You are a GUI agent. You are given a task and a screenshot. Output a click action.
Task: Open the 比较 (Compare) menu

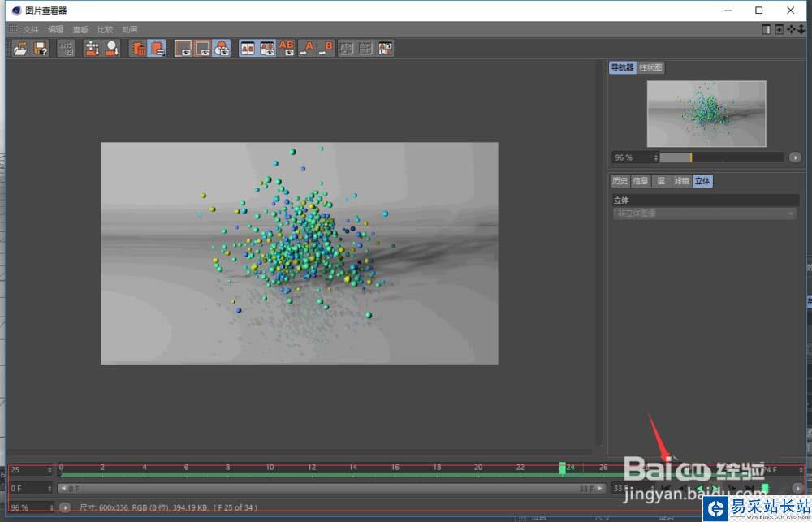coord(105,29)
